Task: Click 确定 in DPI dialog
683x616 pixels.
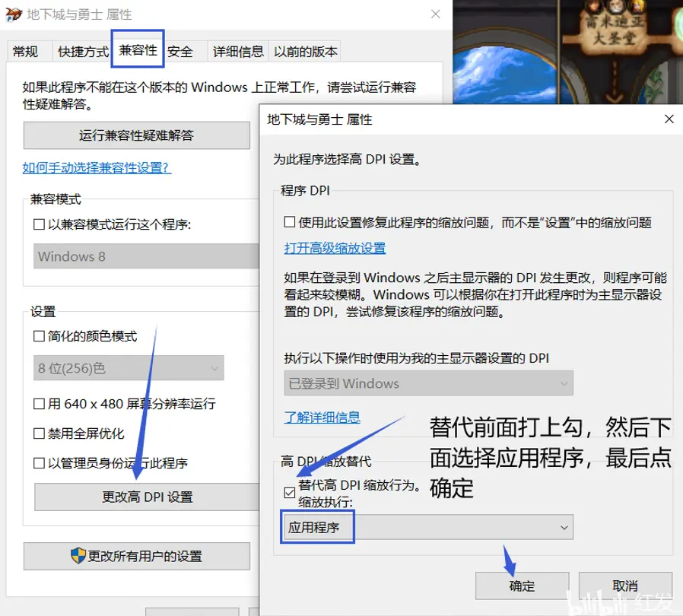Action: (523, 586)
